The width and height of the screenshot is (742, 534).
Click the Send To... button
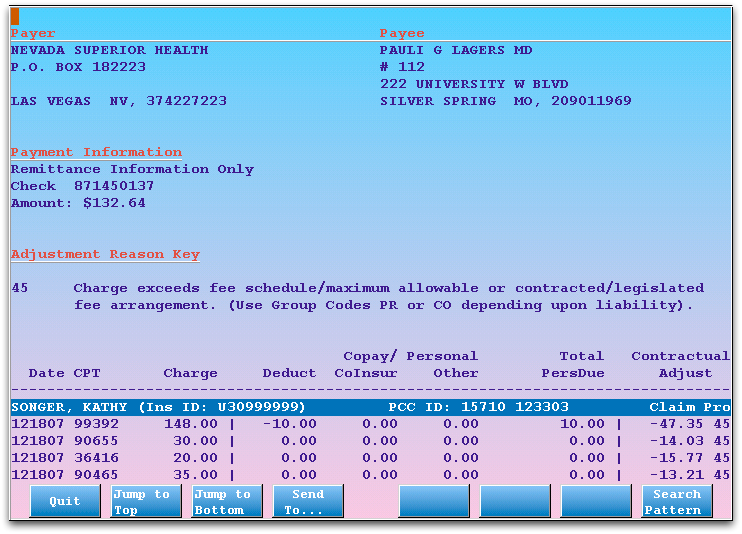[308, 501]
